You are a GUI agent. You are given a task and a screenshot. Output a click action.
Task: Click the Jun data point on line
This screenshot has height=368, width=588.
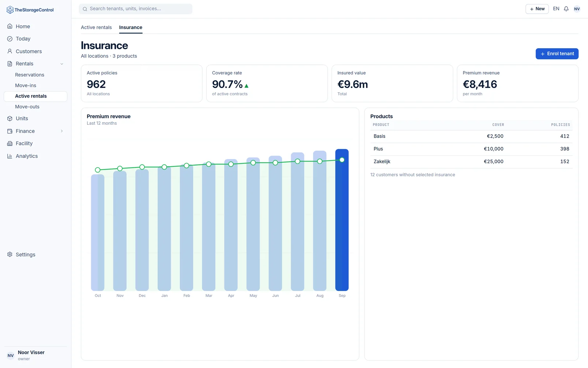[275, 163]
